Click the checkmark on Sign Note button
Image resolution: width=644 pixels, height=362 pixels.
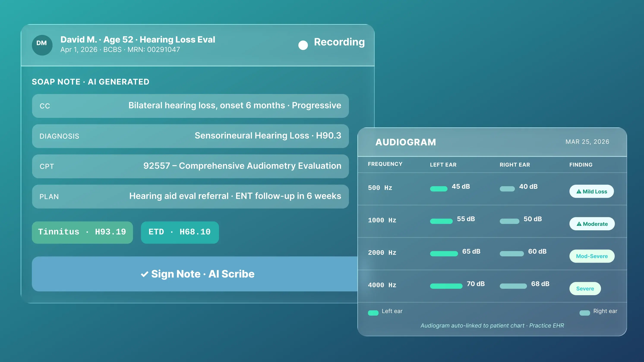144,274
